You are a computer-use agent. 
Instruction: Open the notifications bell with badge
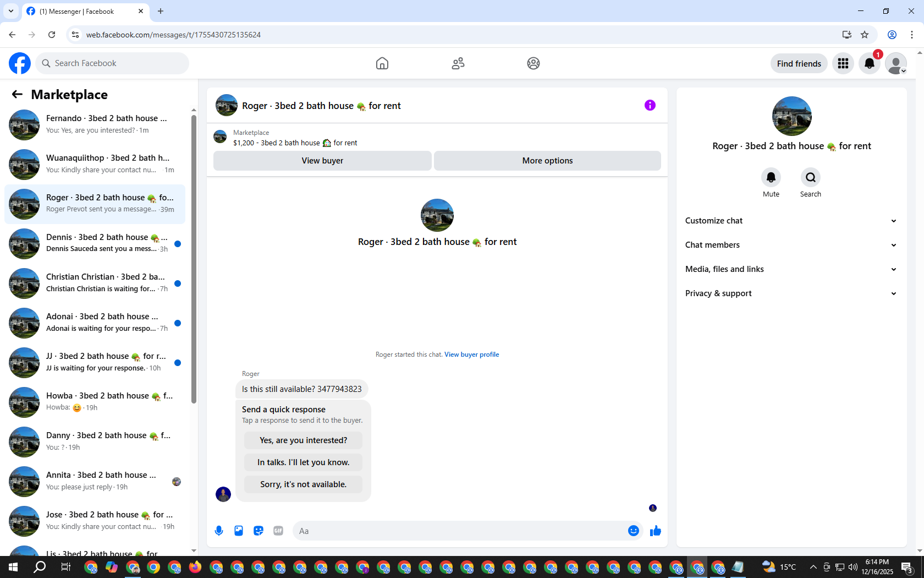tap(870, 63)
